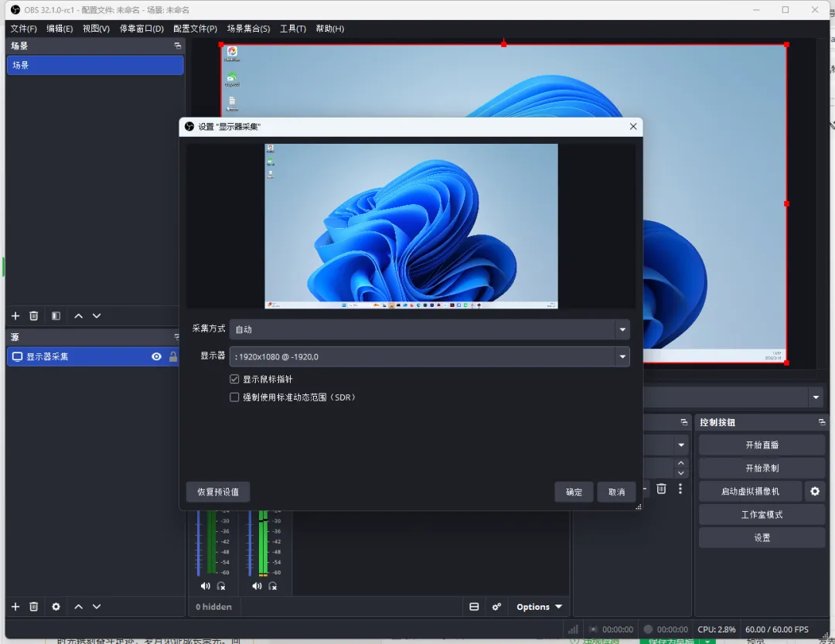Viewport: 835px width, 644px height.
Task: Cancel the dialog with 取消
Action: [x=616, y=492]
